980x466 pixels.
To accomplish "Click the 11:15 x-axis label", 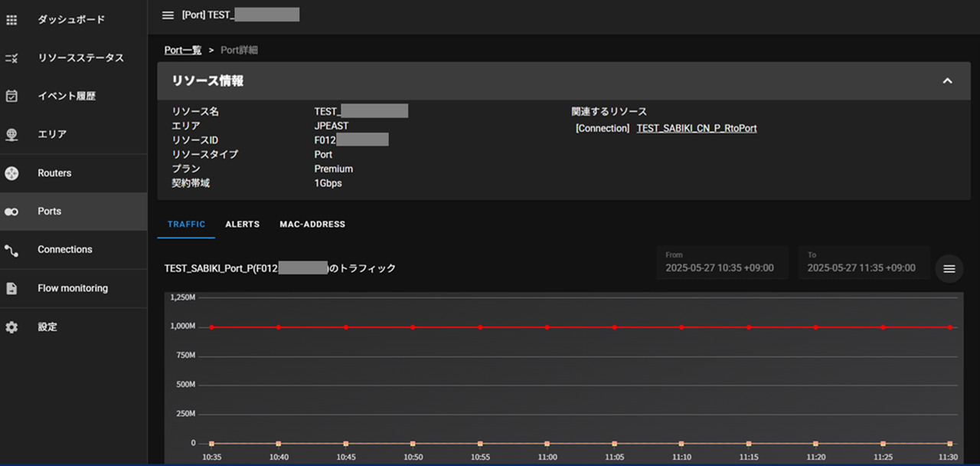I will tap(748, 457).
